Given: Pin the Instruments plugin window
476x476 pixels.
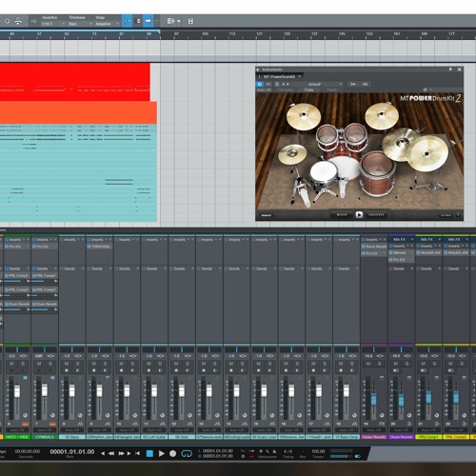Looking at the screenshot, I should click(x=450, y=69).
